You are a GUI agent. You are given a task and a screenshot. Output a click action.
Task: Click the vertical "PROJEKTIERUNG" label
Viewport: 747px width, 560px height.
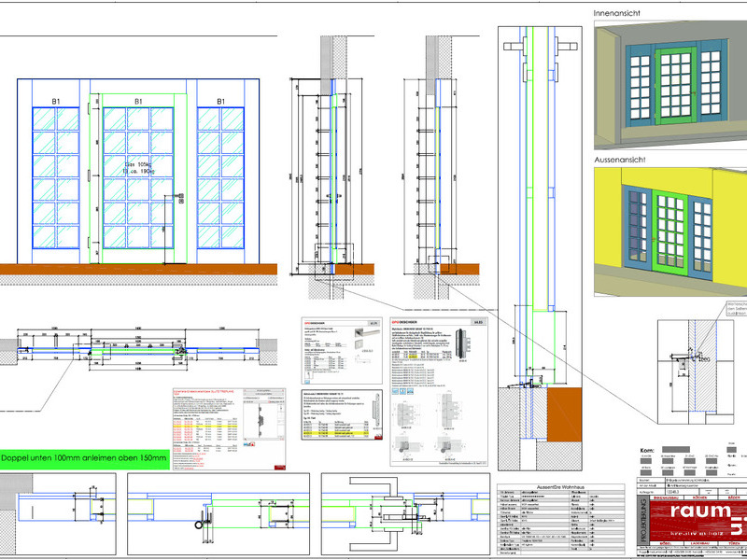pos(642,520)
